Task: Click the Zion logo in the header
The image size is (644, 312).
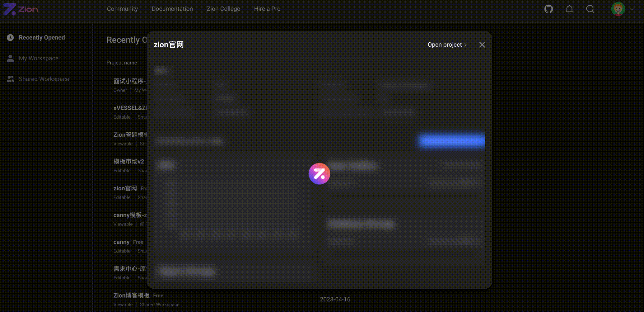Action: point(21,9)
